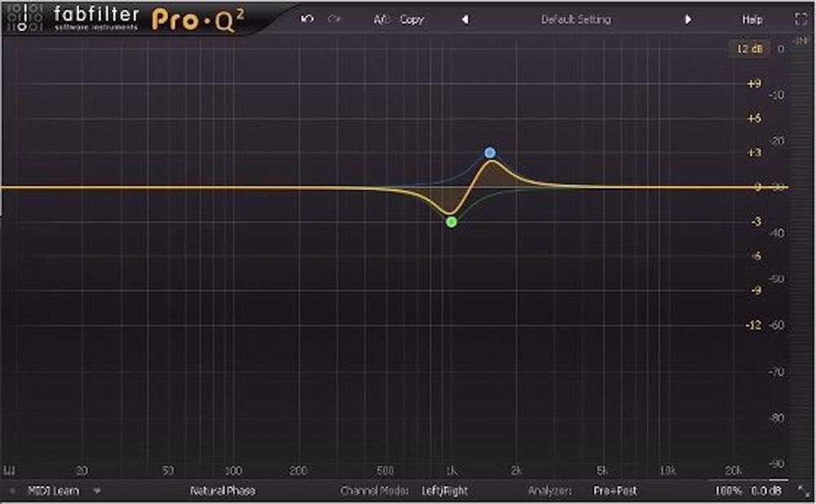Open the Help menu
The width and height of the screenshot is (816, 504).
point(752,20)
